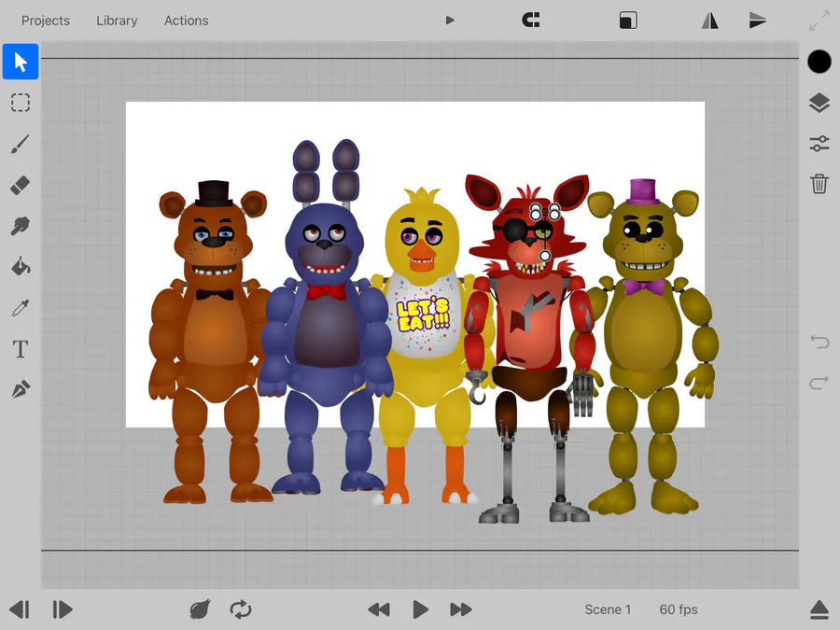
Task: Toggle onion skinning
Action: point(200,609)
